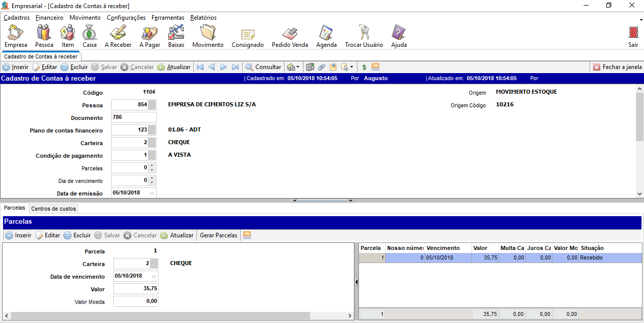Image resolution: width=644 pixels, height=323 pixels.
Task: Click Fechar a janela button
Action: [617, 67]
